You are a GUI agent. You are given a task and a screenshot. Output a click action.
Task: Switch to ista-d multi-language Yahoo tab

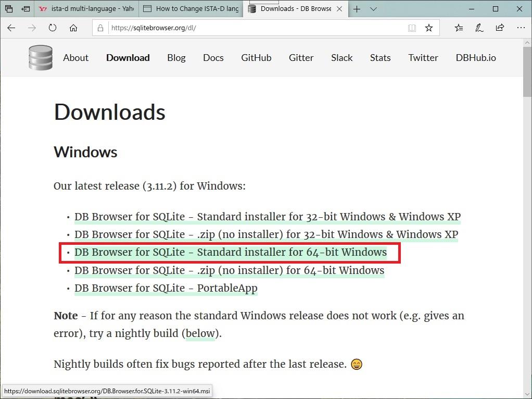click(x=86, y=9)
